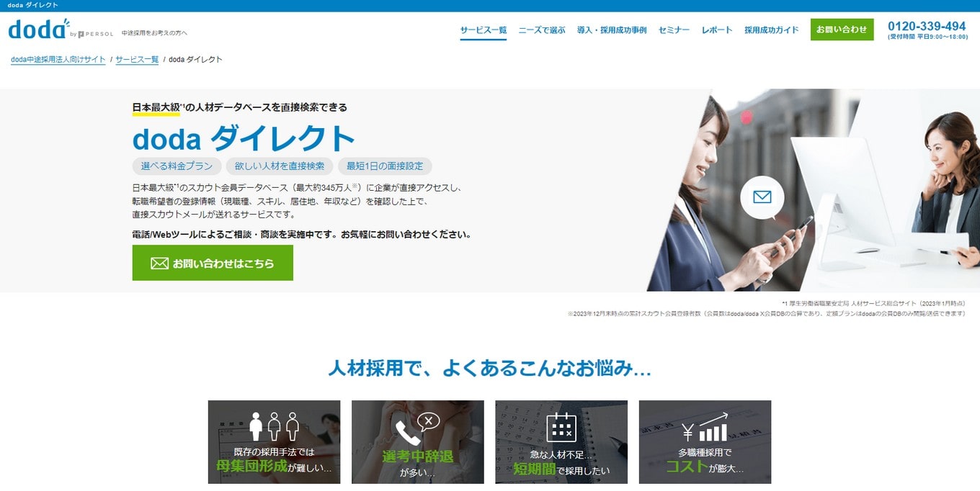
Task: Open the 導入・採用成功事例 menu item
Action: click(x=612, y=30)
